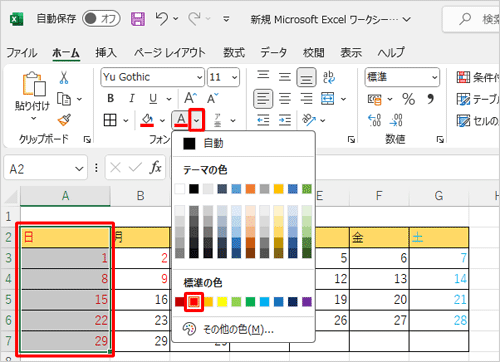The width and height of the screenshot is (500, 362).
Task: Click the 条件付き書式 button
Action: pyautogui.click(x=477, y=77)
